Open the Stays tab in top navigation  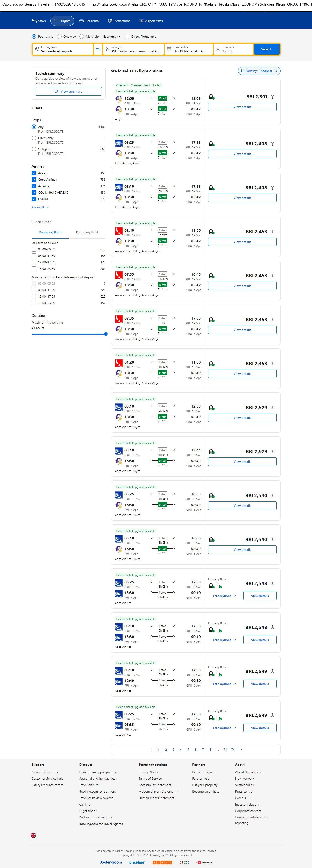(x=38, y=21)
